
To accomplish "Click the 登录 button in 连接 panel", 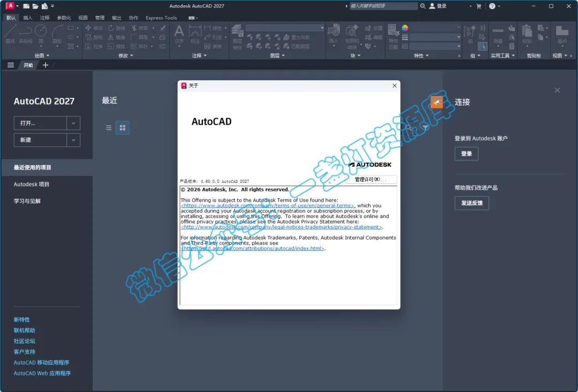I will coord(466,153).
